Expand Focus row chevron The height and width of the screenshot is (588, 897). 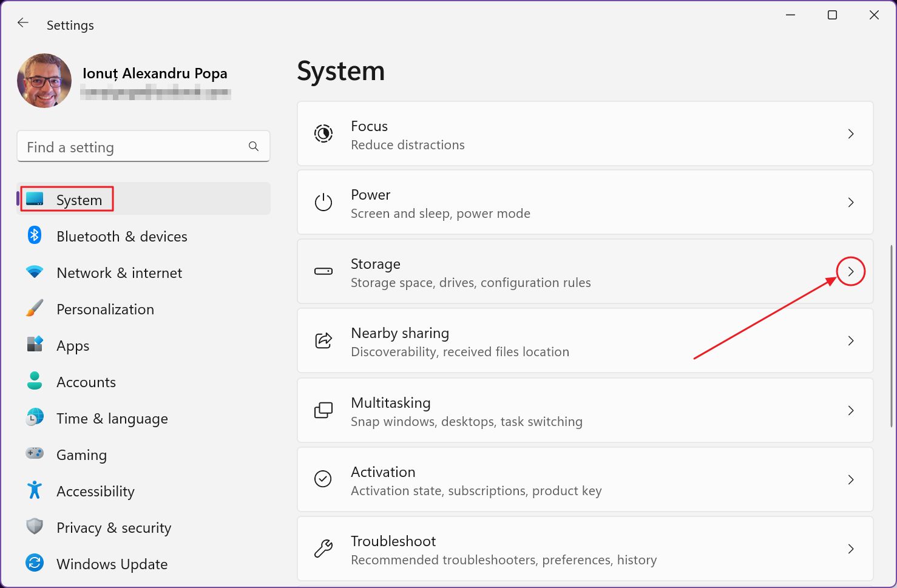coord(851,133)
